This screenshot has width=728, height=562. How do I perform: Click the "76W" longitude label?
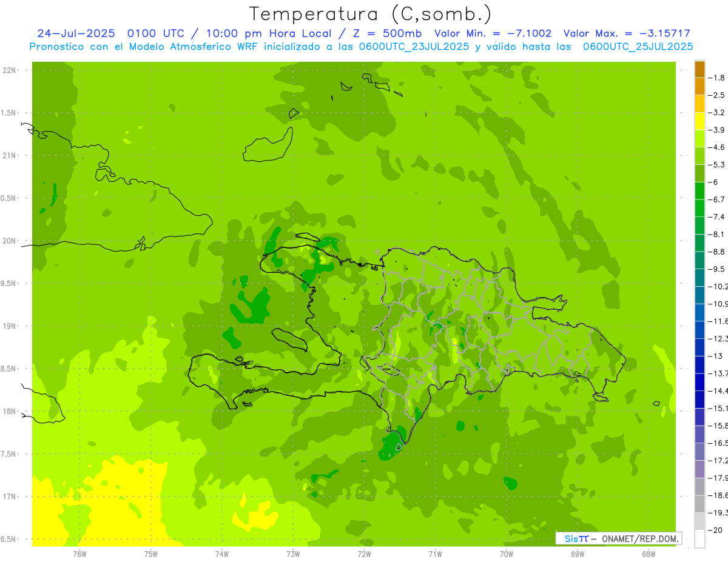(79, 554)
